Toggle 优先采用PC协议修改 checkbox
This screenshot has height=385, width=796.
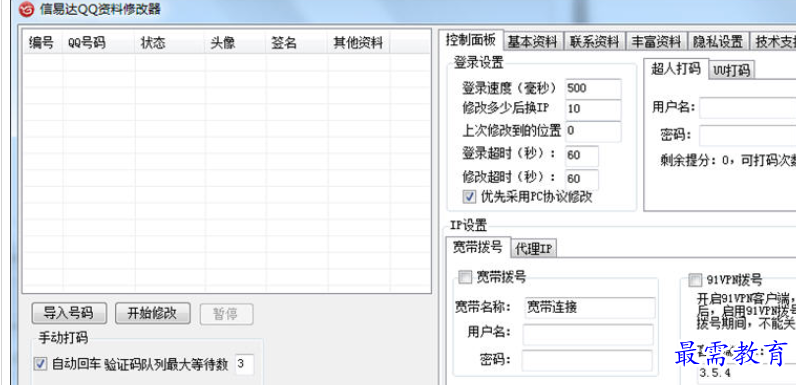point(469,197)
